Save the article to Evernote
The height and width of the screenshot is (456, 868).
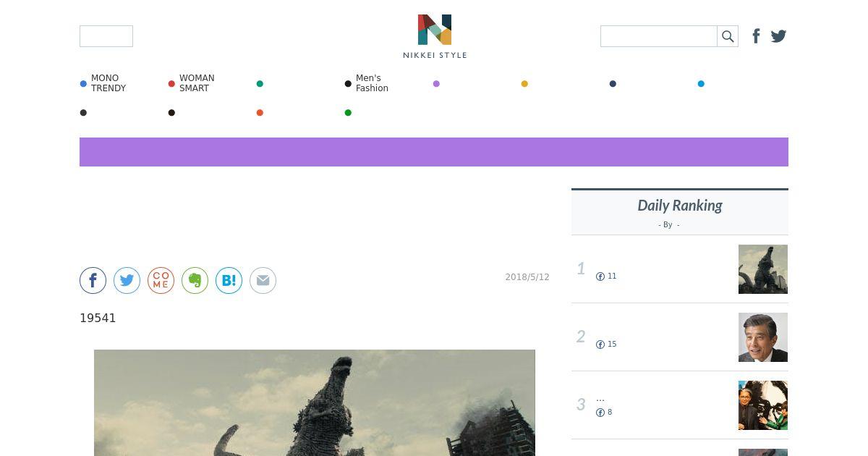click(195, 280)
